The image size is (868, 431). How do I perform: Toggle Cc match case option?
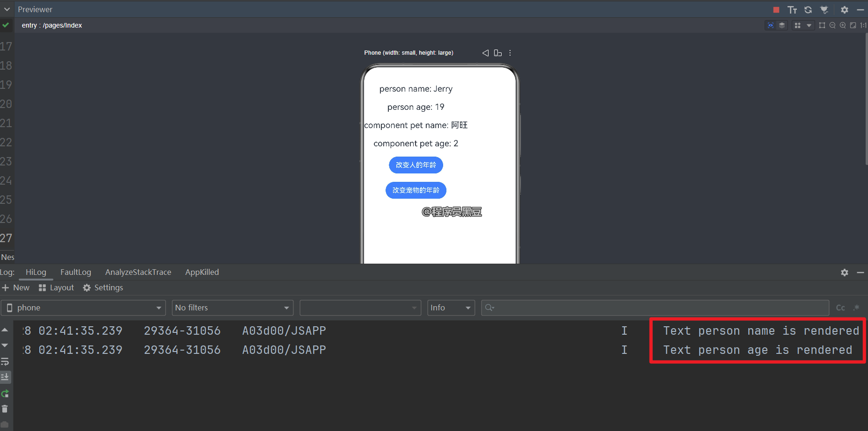coord(840,308)
